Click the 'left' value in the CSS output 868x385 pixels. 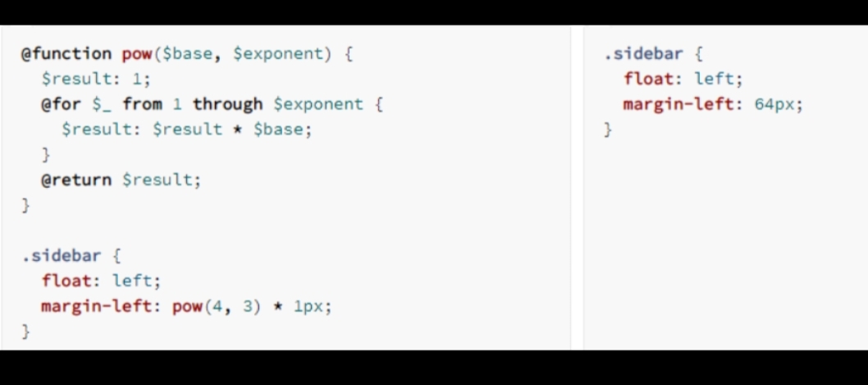tap(715, 79)
